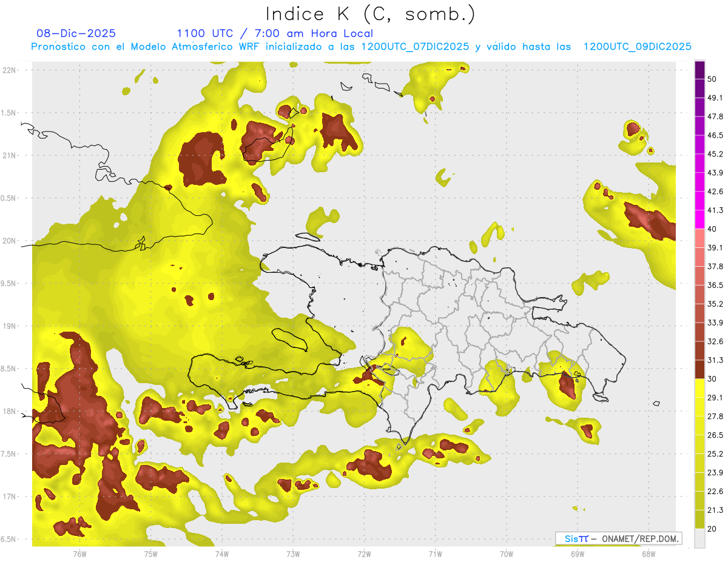Screen dimensions: 728x562
Task: Click the "17N" latitude label
Action: pyautogui.click(x=9, y=497)
